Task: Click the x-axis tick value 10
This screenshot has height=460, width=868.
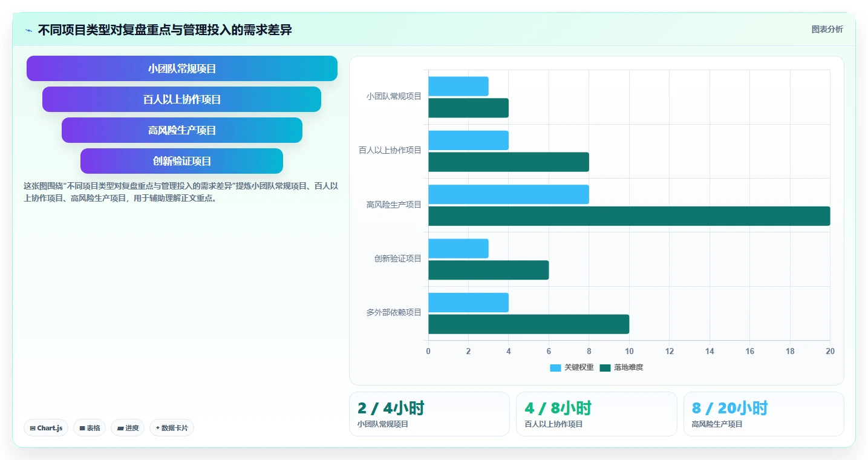Action: click(629, 352)
